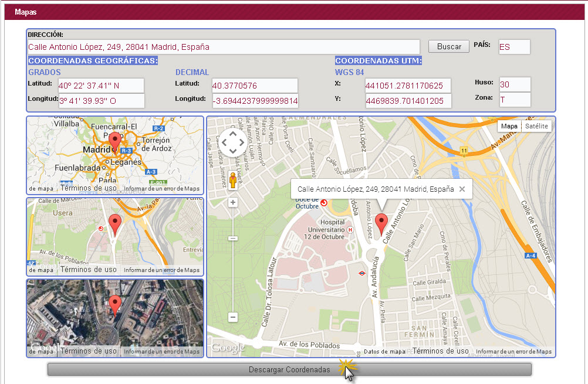Close the address info popup
588x384 pixels.
[x=462, y=189]
